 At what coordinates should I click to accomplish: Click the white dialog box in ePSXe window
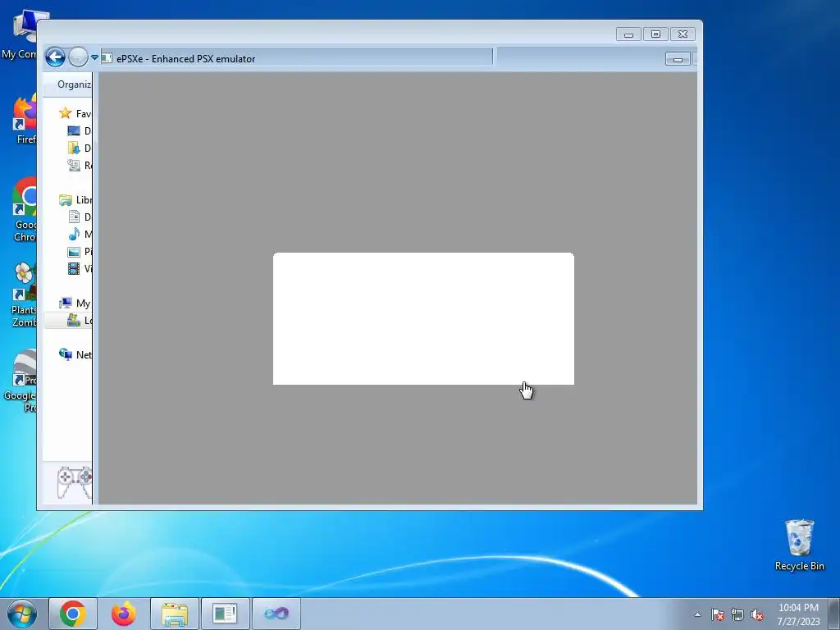[423, 319]
